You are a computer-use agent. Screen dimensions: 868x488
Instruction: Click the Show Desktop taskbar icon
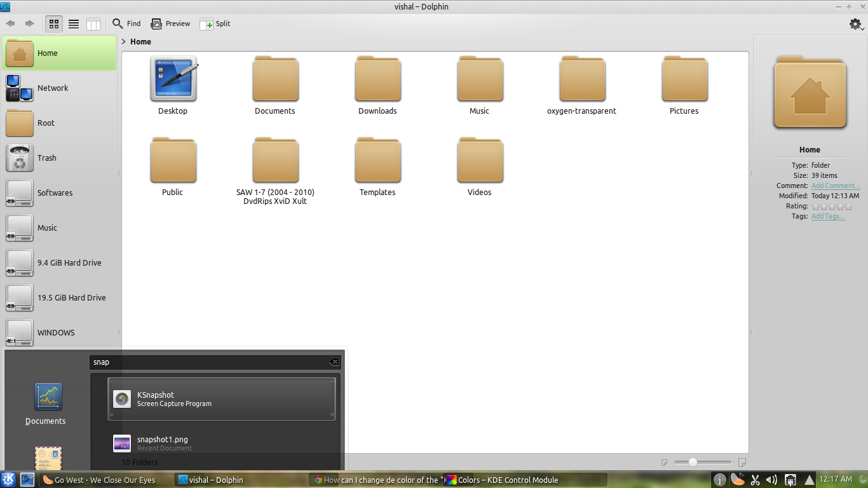click(x=27, y=480)
